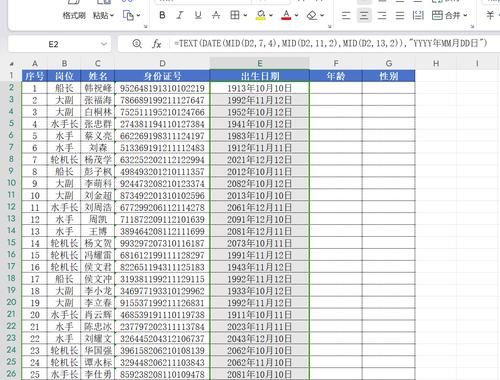The height and width of the screenshot is (380, 500).
Task: Select row 1 header
Action: 11,76
